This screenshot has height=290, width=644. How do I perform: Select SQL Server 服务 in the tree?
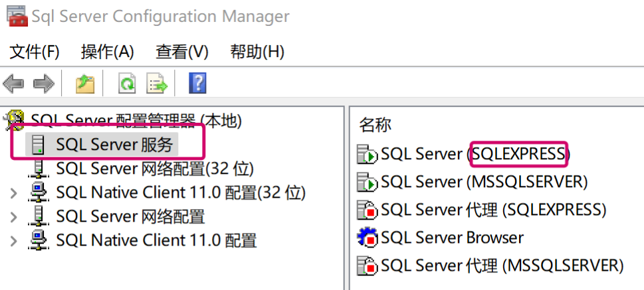114,145
